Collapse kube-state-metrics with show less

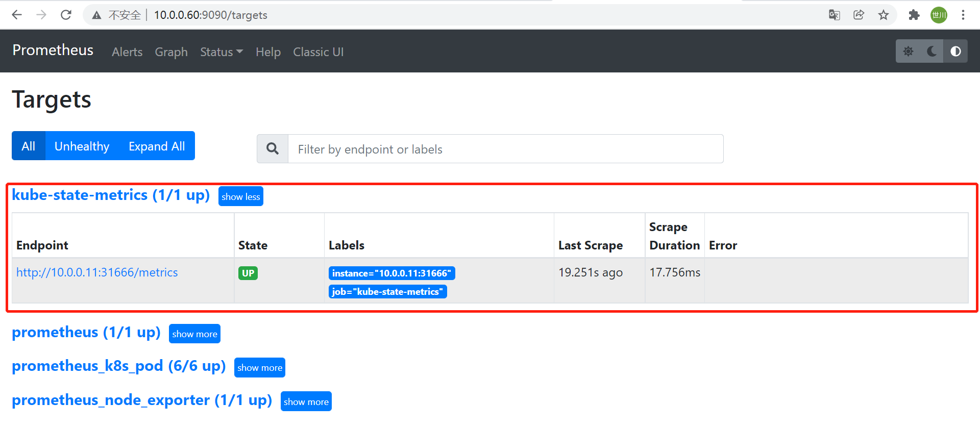point(240,196)
